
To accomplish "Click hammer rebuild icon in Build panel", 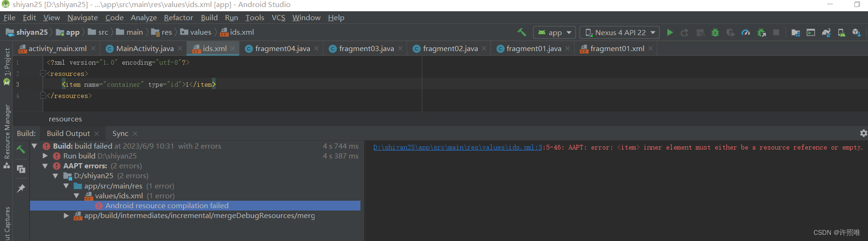I will [x=21, y=149].
